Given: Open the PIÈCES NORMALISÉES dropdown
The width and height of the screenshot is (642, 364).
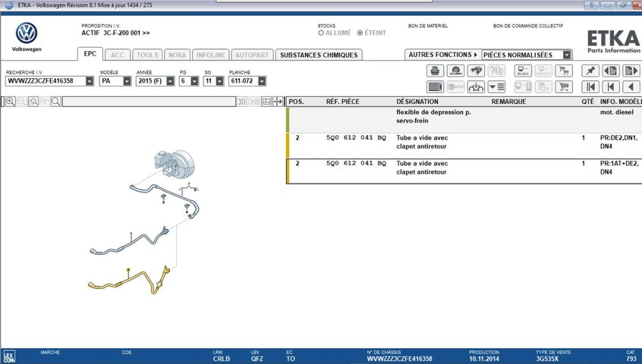Looking at the screenshot, I should [567, 55].
